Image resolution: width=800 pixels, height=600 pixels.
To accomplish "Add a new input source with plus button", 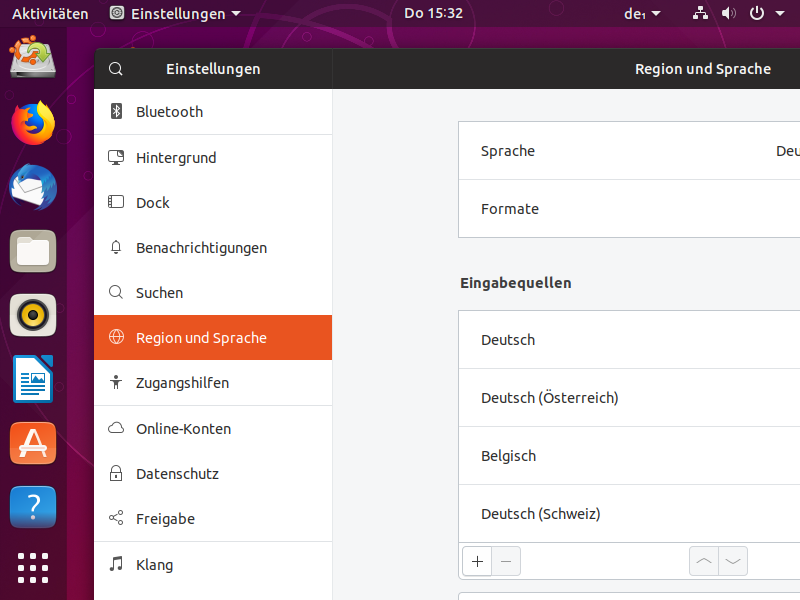I will pos(477,561).
